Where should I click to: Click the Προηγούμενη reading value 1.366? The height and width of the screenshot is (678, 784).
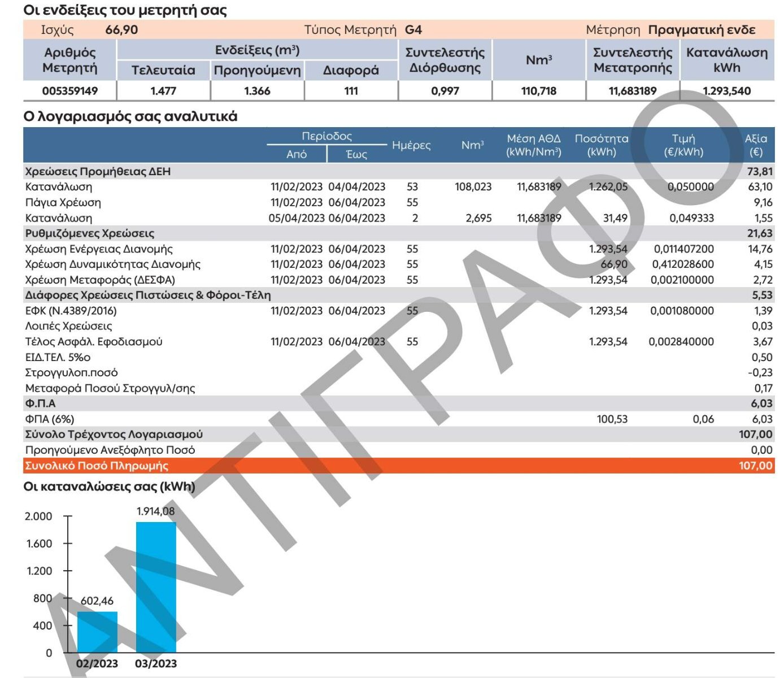(257, 91)
